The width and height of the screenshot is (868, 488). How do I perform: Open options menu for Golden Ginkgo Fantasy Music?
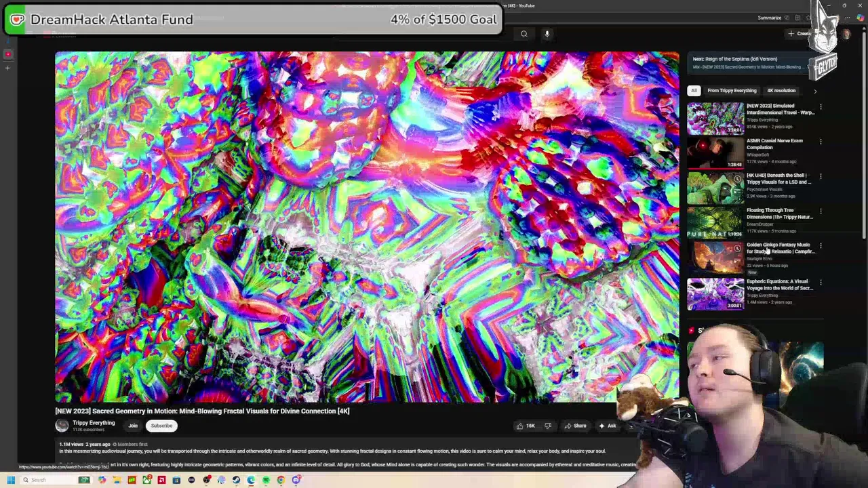[x=821, y=245]
